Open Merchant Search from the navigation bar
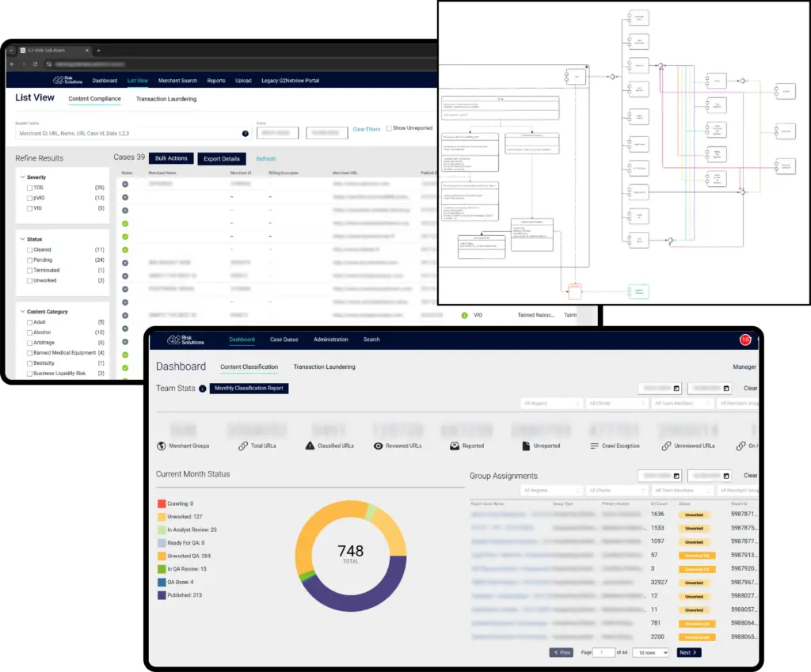811x672 pixels. point(177,80)
